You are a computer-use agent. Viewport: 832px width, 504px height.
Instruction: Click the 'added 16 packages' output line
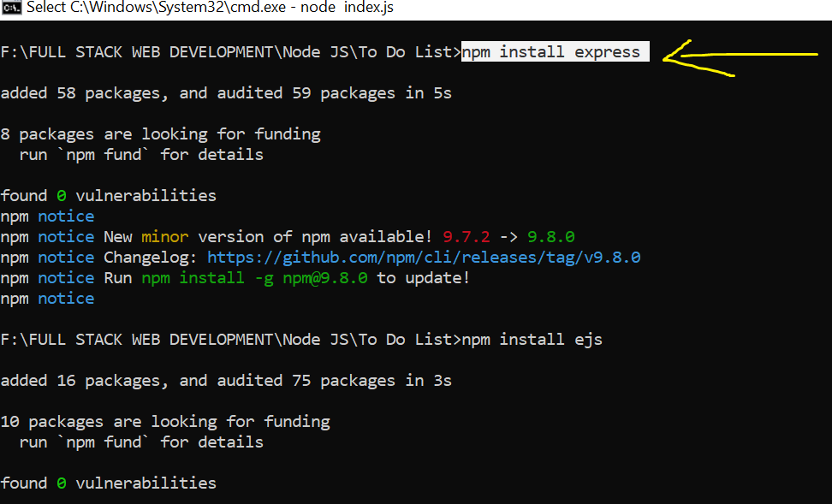point(226,381)
